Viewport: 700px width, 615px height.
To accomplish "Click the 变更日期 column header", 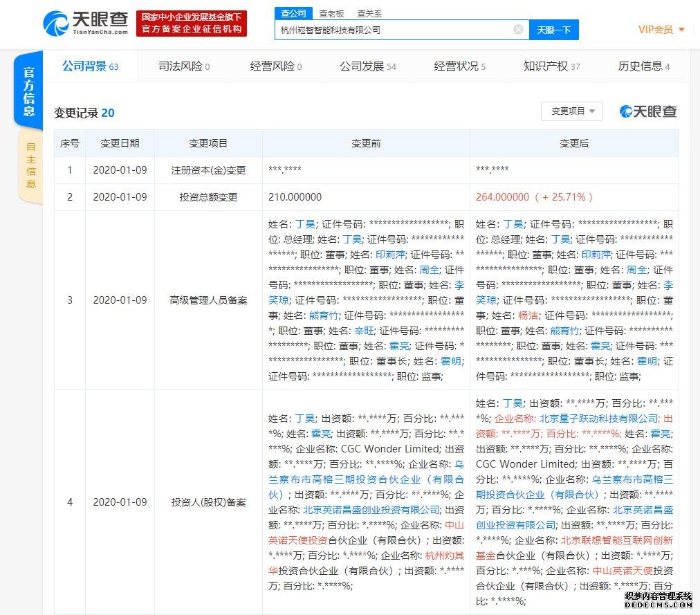I will 120,143.
